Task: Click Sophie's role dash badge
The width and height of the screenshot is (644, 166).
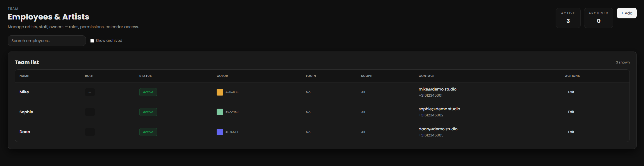Action: click(x=90, y=112)
